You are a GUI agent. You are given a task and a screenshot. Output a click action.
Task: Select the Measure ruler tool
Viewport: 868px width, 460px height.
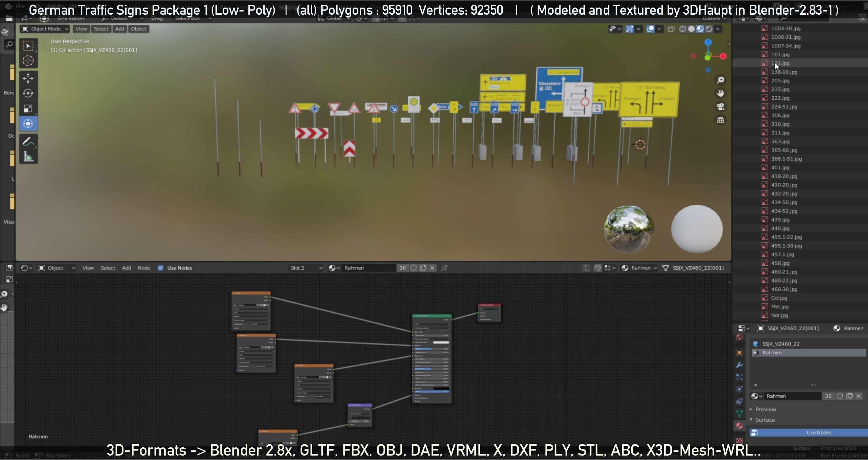[x=28, y=157]
